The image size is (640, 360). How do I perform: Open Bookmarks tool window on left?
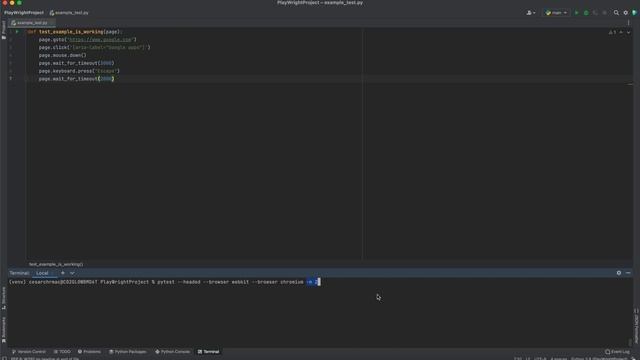(x=4, y=330)
